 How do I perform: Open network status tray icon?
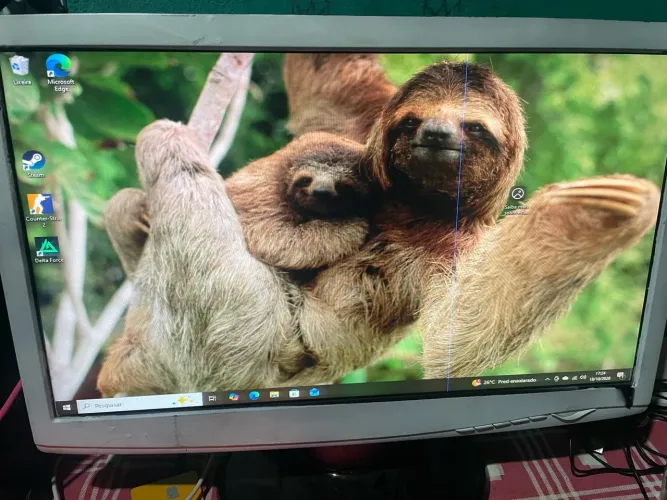575,377
